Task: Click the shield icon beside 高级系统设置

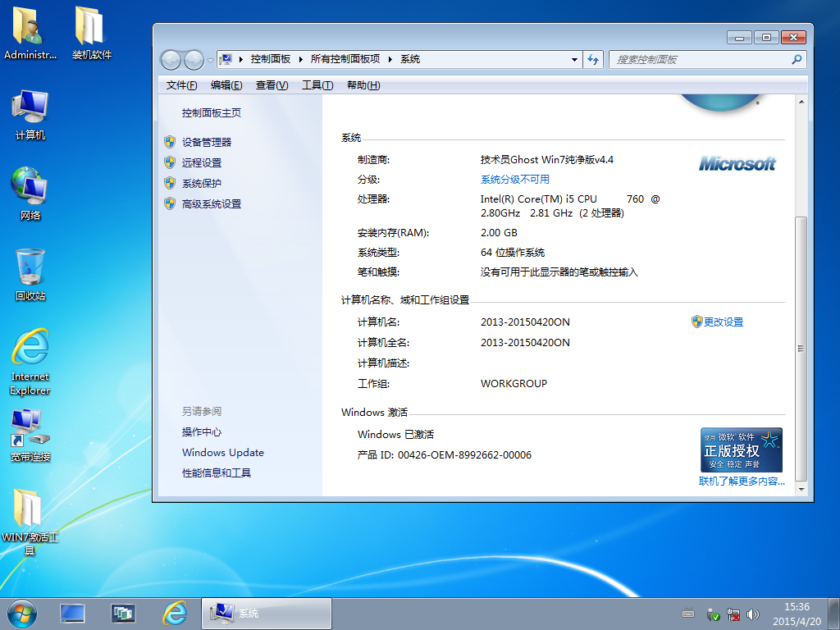Action: pyautogui.click(x=170, y=203)
